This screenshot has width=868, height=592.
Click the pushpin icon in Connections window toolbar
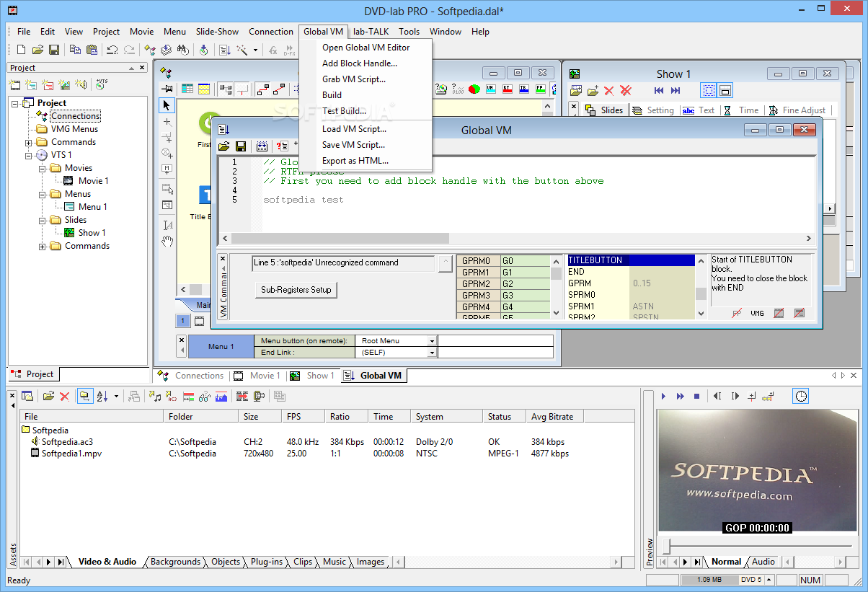pos(167,89)
